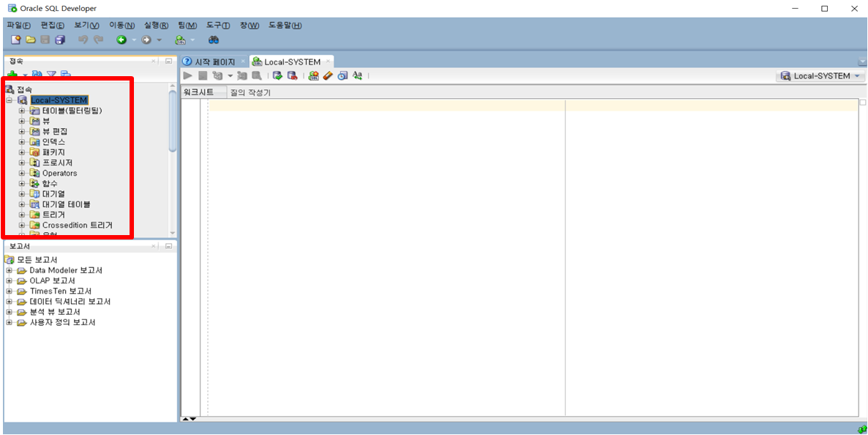This screenshot has height=435, width=868.
Task: Roll back changes with the Rollback icon
Action: click(292, 75)
